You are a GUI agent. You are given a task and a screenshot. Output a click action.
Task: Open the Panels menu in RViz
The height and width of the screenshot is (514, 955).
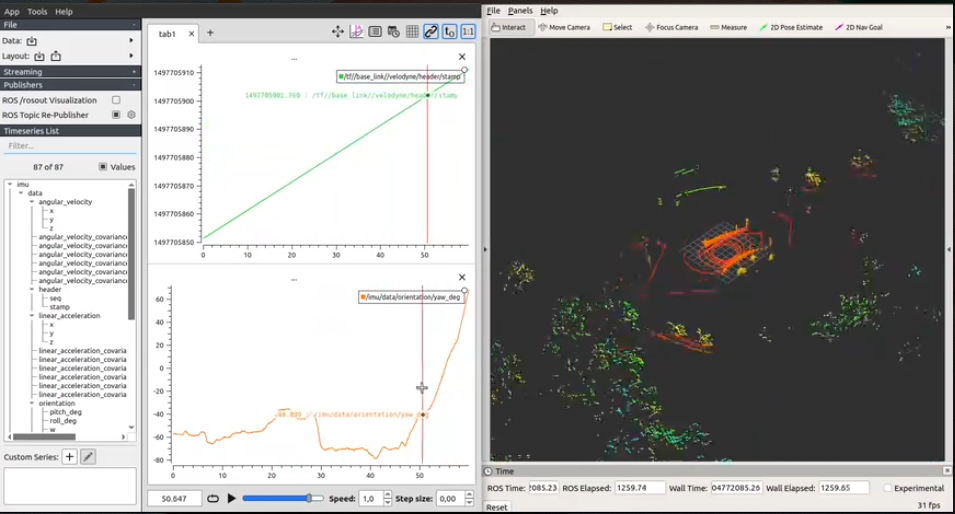pyautogui.click(x=520, y=11)
